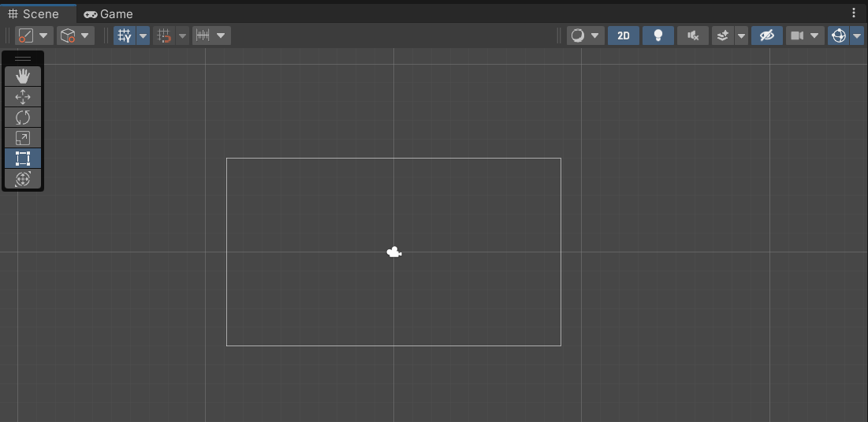The image size is (868, 422).
Task: Toggle the 2D view mode button
Action: [624, 35]
